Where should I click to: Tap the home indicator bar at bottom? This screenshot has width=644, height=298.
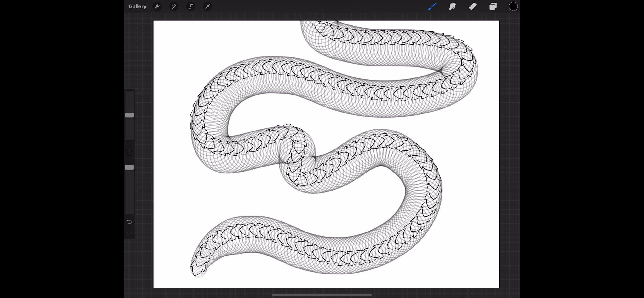pos(322,295)
